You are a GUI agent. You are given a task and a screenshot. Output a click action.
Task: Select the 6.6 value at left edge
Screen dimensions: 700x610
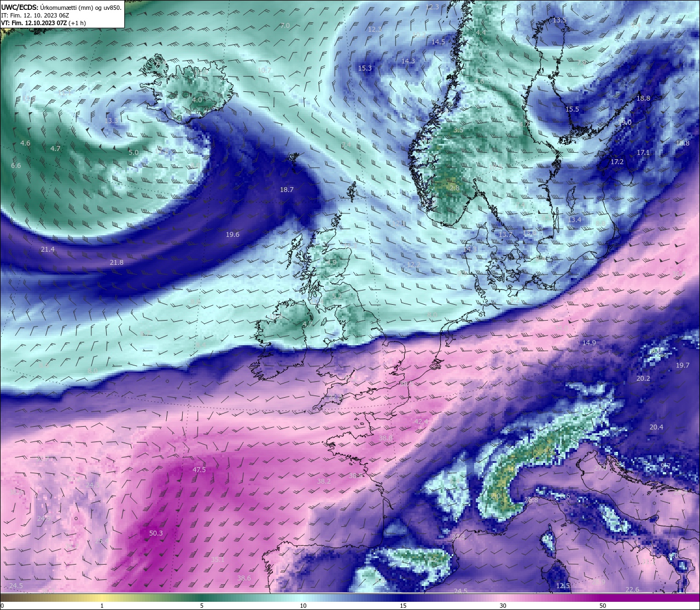16,166
